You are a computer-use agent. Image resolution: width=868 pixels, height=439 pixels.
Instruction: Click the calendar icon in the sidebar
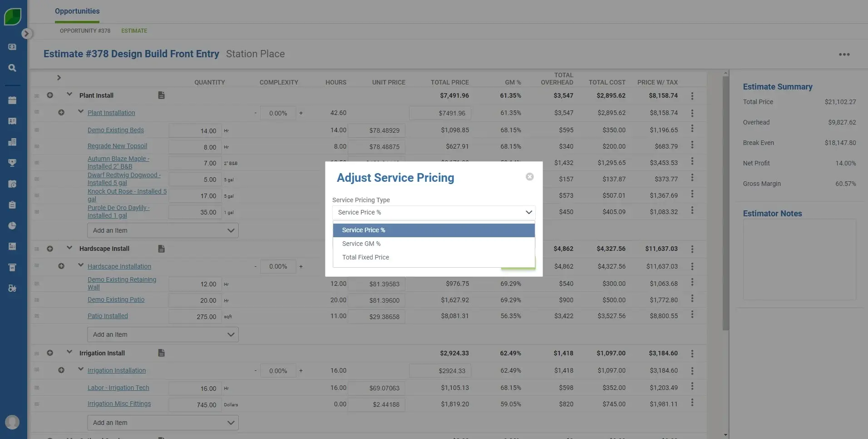click(x=12, y=100)
